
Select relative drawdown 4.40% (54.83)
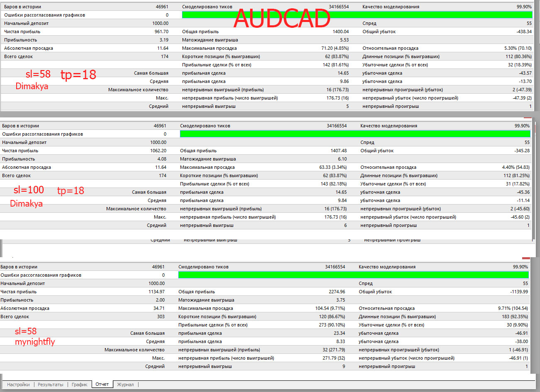click(x=516, y=167)
